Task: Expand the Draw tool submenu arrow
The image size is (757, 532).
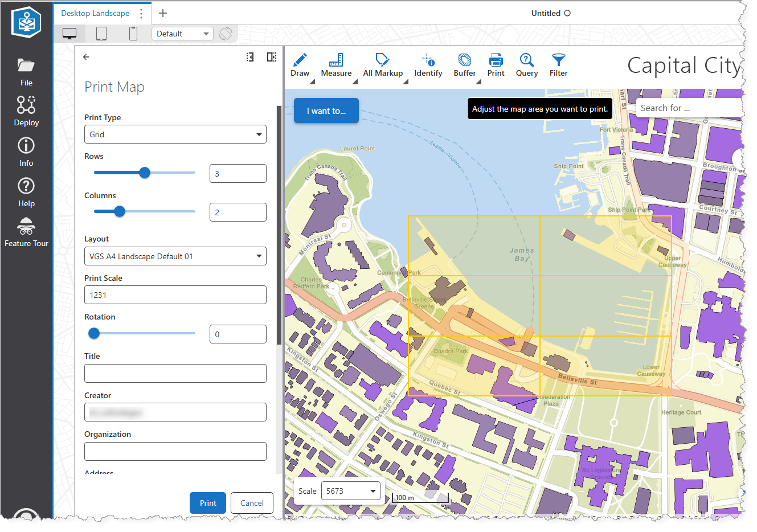Action: click(x=312, y=81)
